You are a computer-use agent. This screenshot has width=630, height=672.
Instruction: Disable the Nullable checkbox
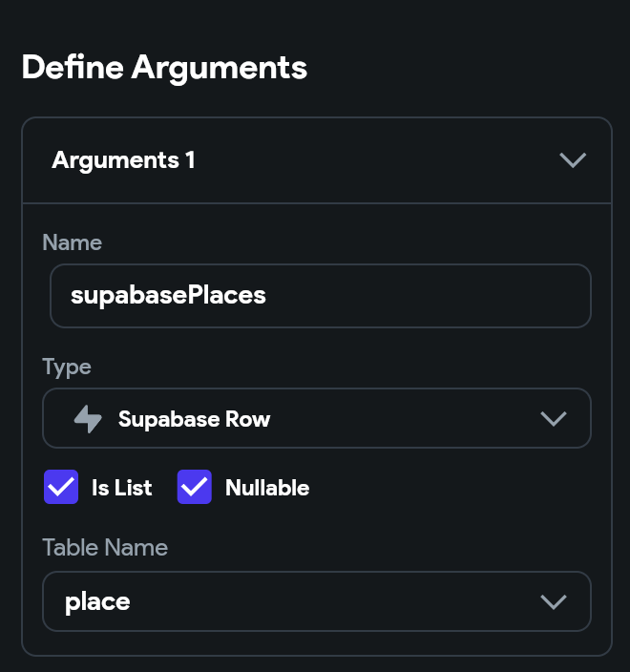click(195, 488)
